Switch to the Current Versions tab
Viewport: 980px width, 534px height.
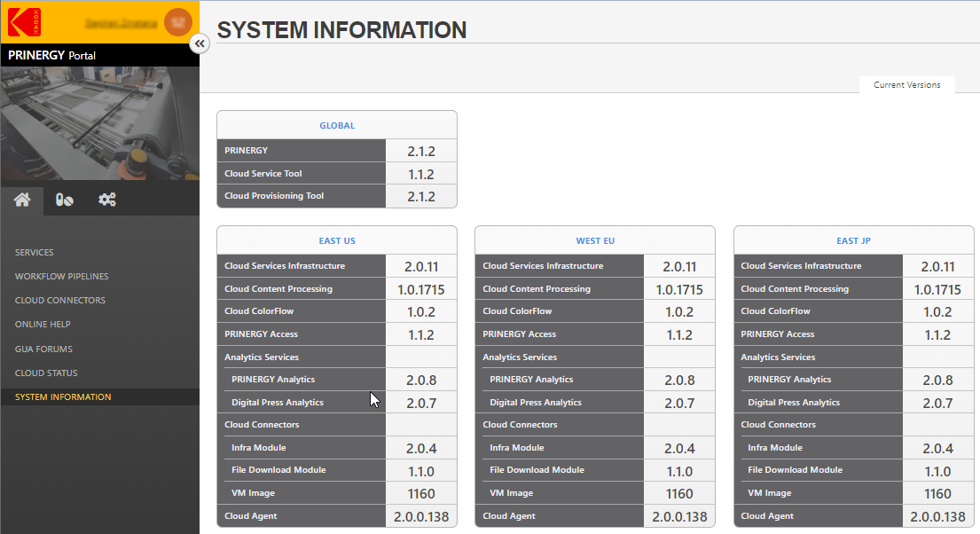pyautogui.click(x=907, y=85)
